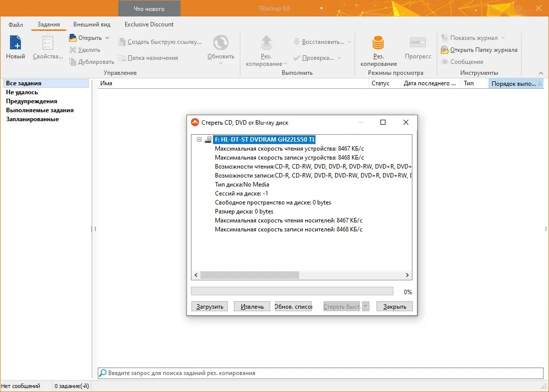Expand the Проверка dropdown arrow
The width and height of the screenshot is (549, 392).
339,58
